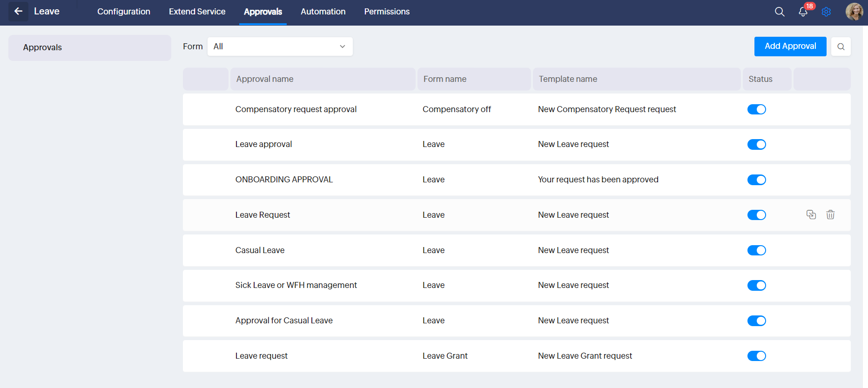Image resolution: width=868 pixels, height=388 pixels.
Task: Open the Automation tab
Action: [x=323, y=12]
